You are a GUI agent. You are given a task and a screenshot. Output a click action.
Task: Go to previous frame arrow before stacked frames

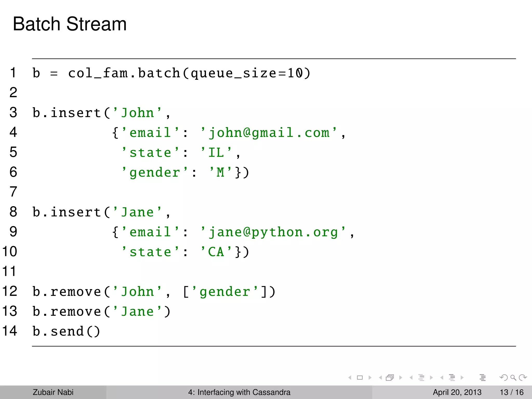(380, 378)
